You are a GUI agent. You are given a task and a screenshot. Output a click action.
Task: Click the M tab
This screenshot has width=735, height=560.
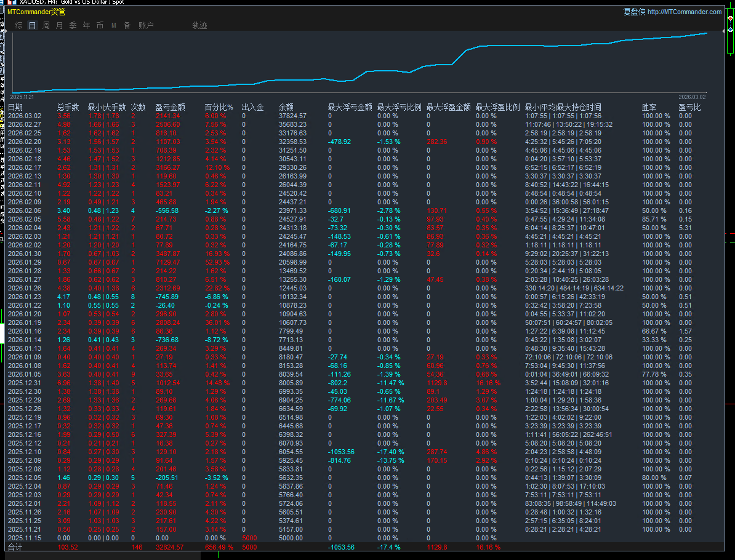[x=114, y=25]
